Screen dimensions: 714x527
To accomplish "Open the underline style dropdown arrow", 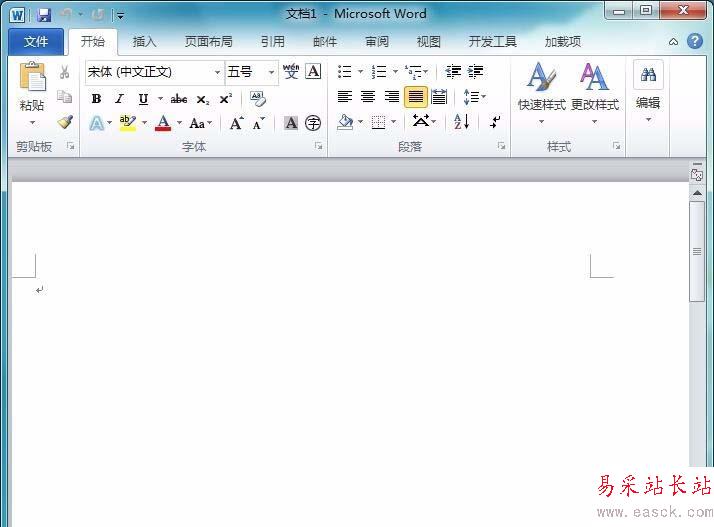I will tap(160, 98).
